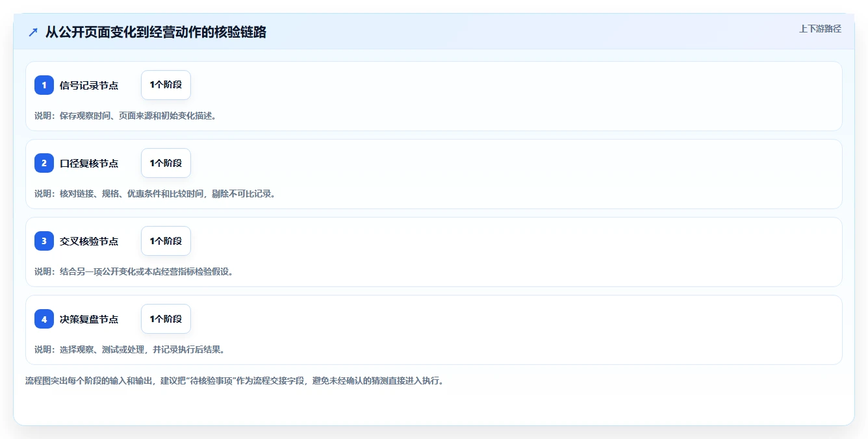Click the 1个阶段 button in 决策复盘节点 row
The image size is (868, 439).
pyautogui.click(x=166, y=319)
